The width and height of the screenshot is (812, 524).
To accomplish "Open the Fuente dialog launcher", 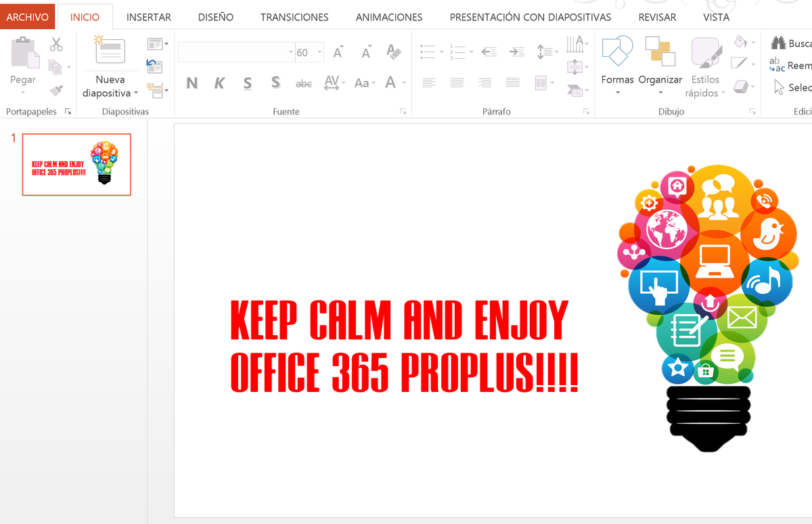I will (x=403, y=112).
